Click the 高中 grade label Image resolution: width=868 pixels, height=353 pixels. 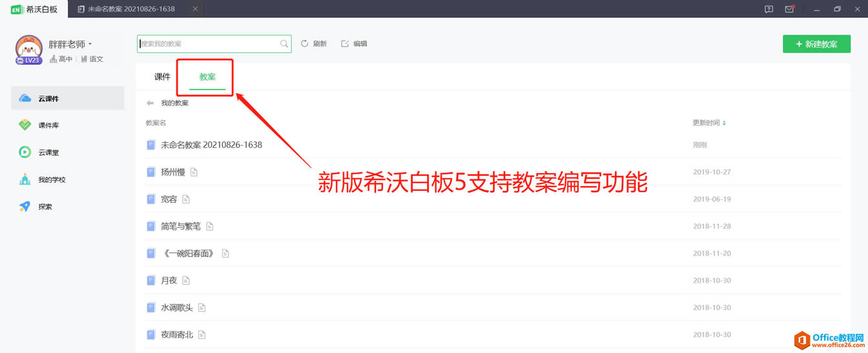tap(61, 59)
